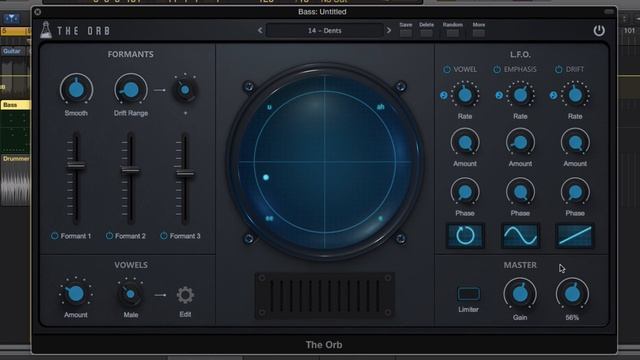Toggle the Vowel LFO power switch

pyautogui.click(x=447, y=69)
